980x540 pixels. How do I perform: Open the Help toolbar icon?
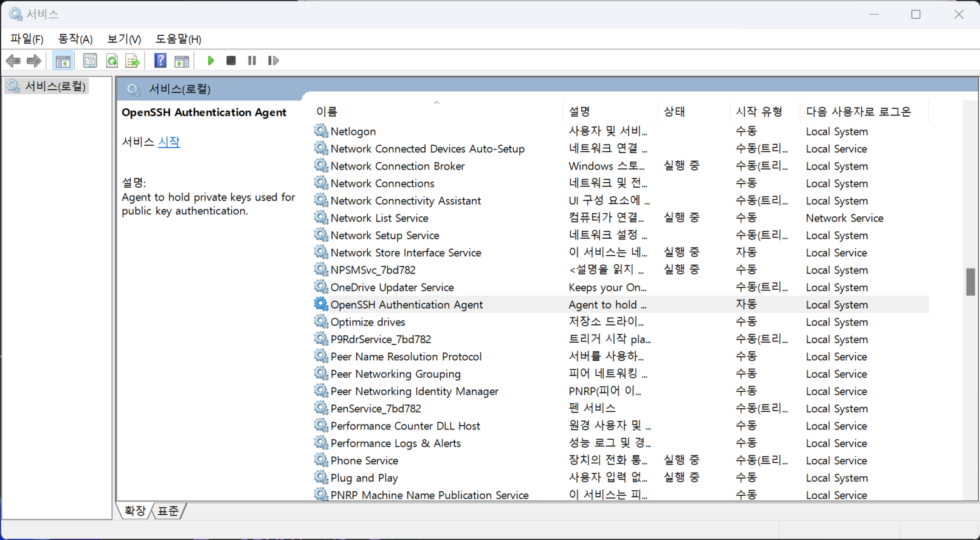click(x=160, y=61)
